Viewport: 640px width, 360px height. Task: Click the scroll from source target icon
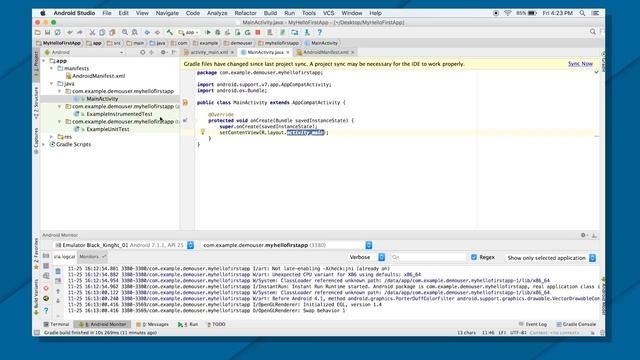pyautogui.click(x=142, y=52)
